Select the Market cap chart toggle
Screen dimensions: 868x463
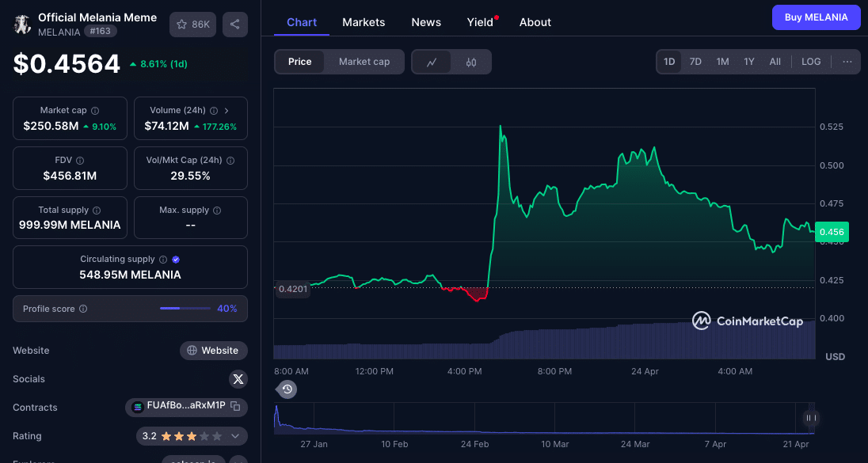coord(364,62)
